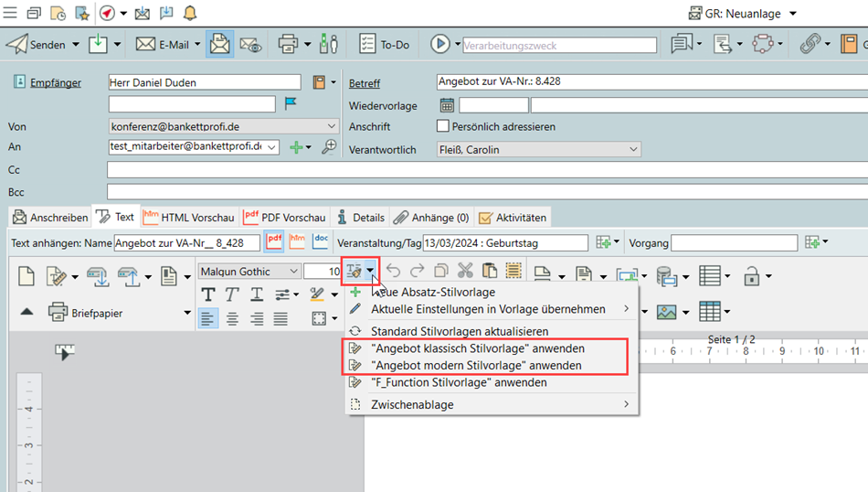868x492 pixels.
Task: Click the padlock icon in editor toolbar
Action: (x=751, y=274)
